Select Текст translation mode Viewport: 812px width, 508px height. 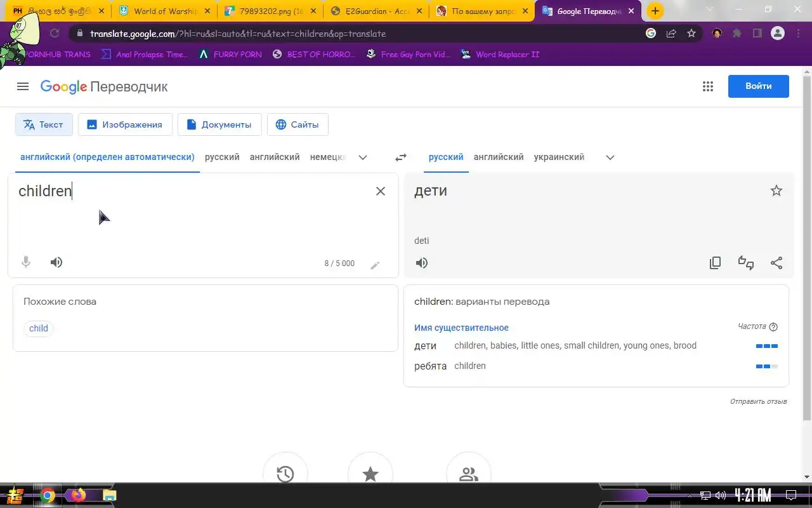click(x=44, y=124)
